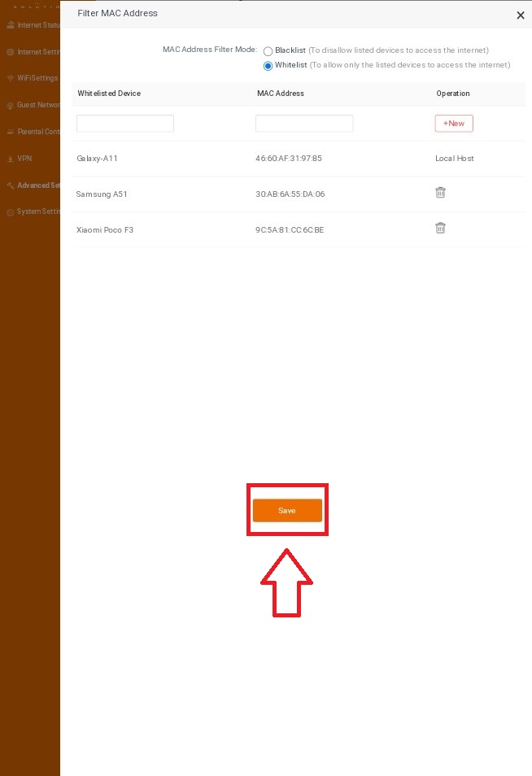Click the Guest Network sidebar icon

tap(10, 105)
